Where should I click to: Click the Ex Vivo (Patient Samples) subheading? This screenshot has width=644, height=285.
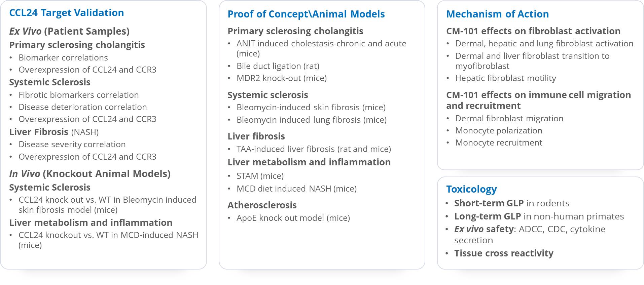[x=69, y=31]
